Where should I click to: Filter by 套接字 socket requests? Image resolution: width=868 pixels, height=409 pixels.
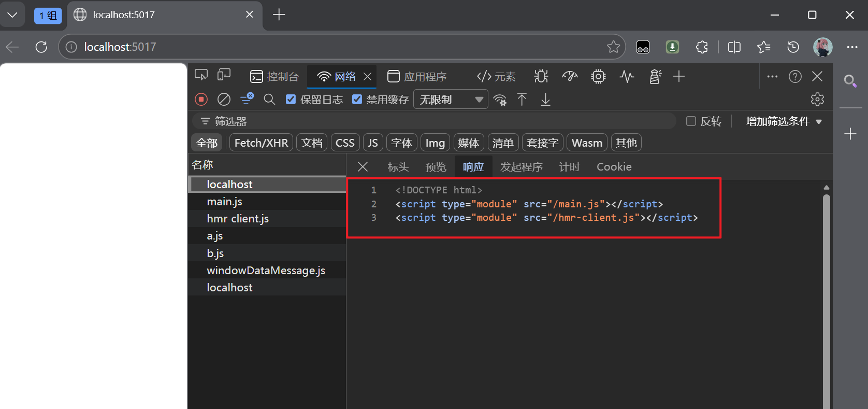542,143
